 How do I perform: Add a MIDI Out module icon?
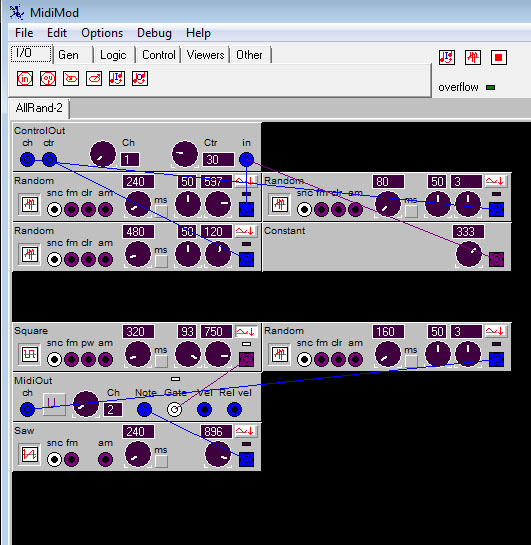point(48,79)
